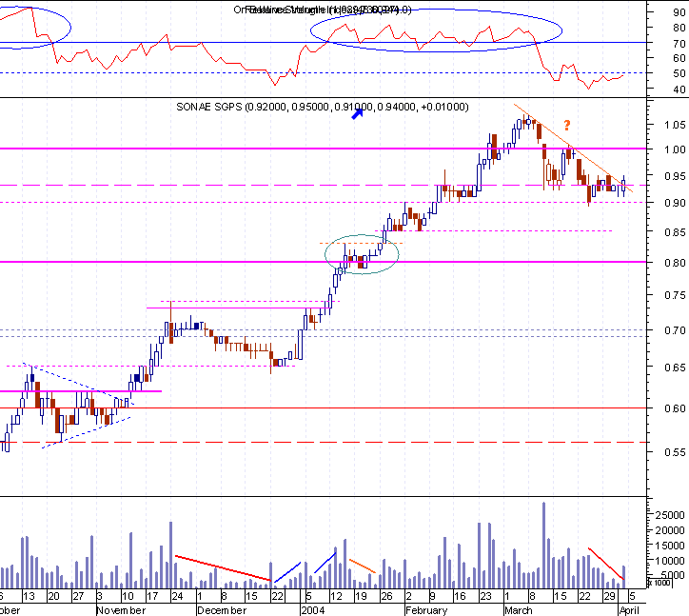The image size is (689, 616).
Task: Click the 0.95 price axis label
Action: pos(675,176)
